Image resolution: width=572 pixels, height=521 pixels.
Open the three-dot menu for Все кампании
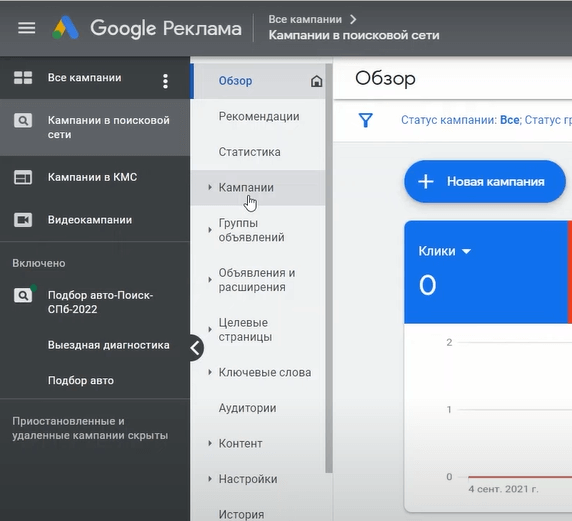(165, 81)
